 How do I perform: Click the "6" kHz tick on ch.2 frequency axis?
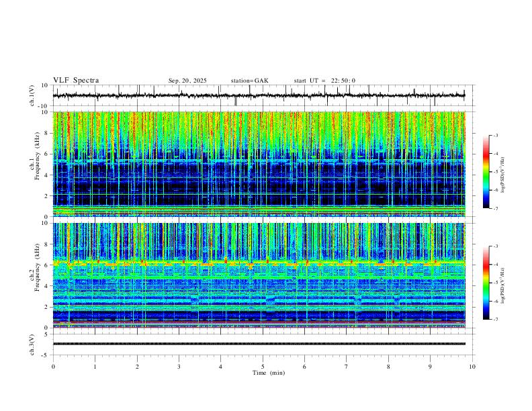[47, 265]
